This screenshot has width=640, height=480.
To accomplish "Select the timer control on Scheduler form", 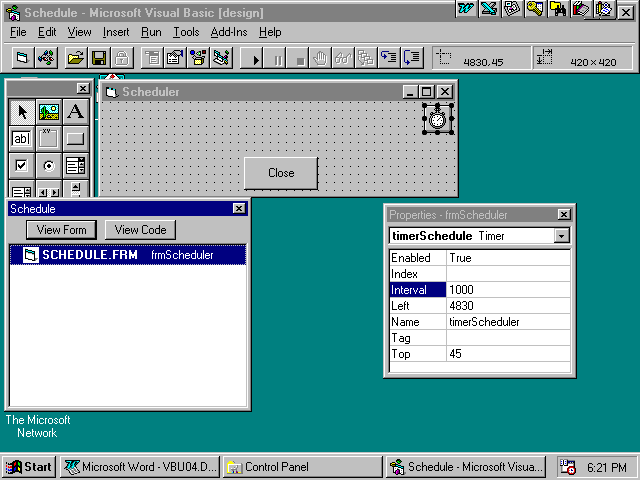I will [x=437, y=119].
